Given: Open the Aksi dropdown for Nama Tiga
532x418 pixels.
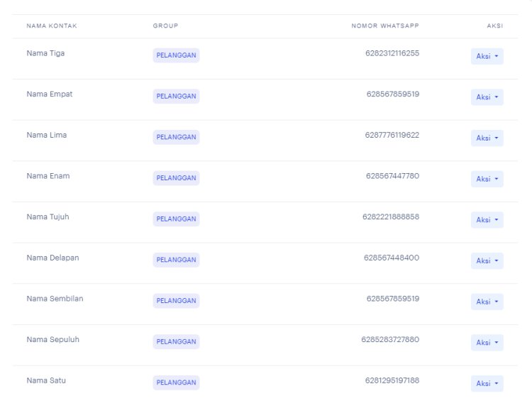Looking at the screenshot, I should tap(487, 56).
